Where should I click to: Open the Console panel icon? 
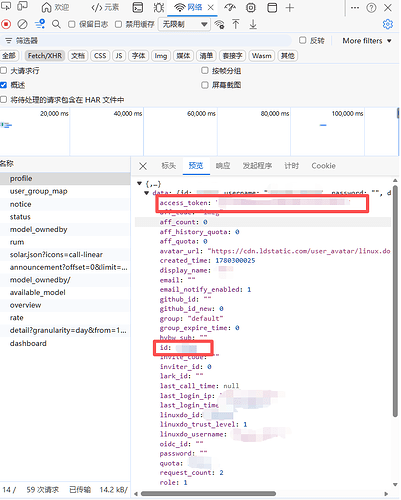pyautogui.click(x=138, y=7)
